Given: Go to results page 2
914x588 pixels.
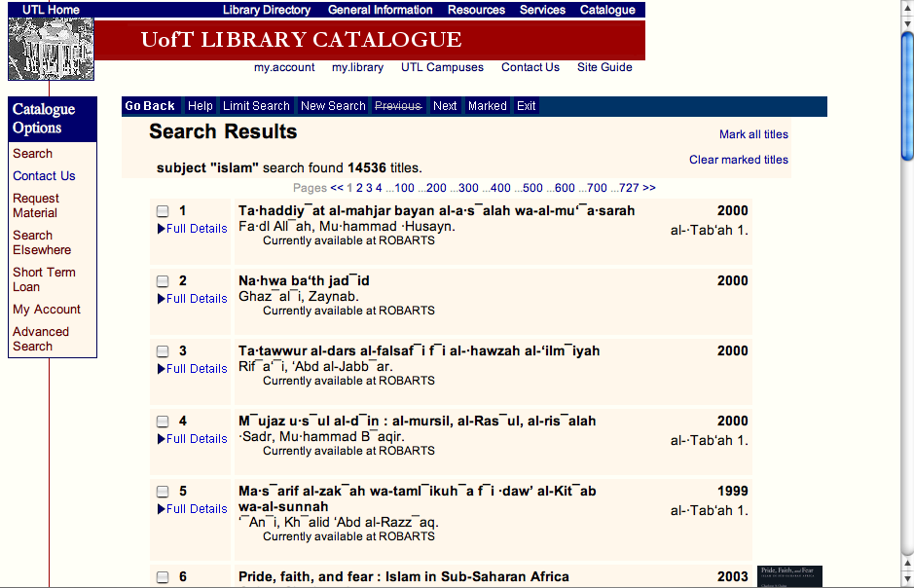Looking at the screenshot, I should click(359, 188).
